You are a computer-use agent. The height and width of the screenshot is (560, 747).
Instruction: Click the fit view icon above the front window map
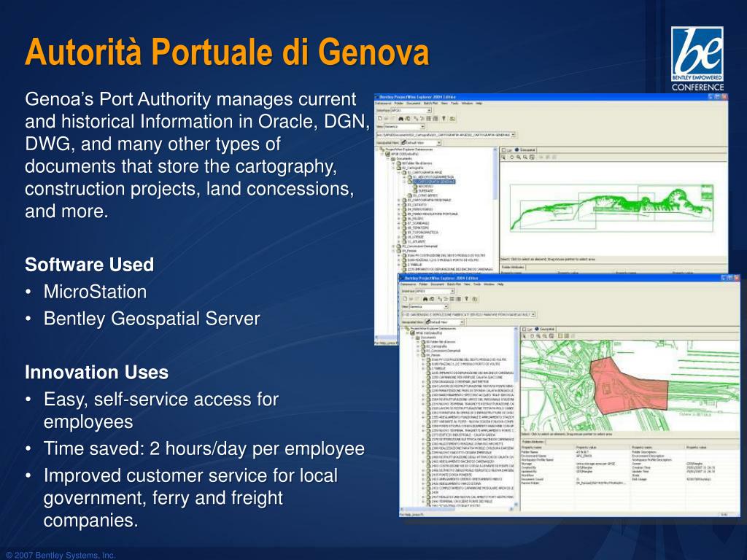pos(551,335)
